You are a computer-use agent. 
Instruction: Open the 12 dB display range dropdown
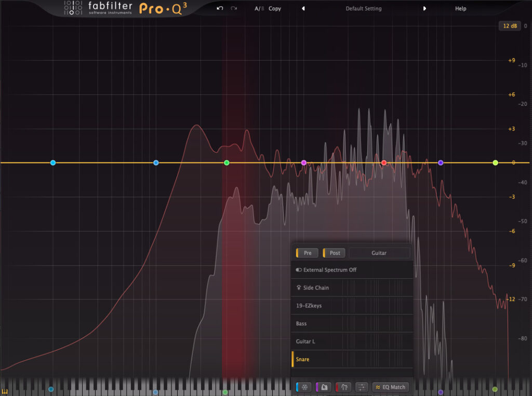click(x=509, y=26)
